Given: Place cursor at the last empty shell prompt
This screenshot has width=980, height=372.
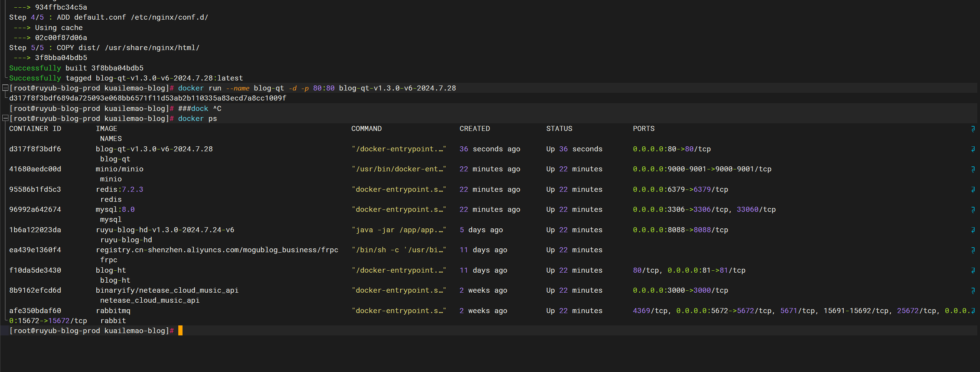Looking at the screenshot, I should point(180,331).
